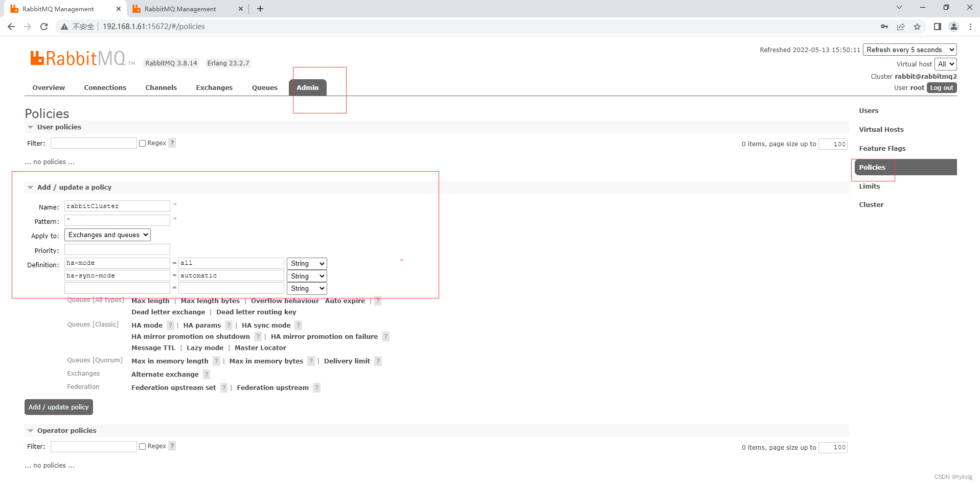Show help for HA params
The image size is (980, 485).
coord(229,325)
